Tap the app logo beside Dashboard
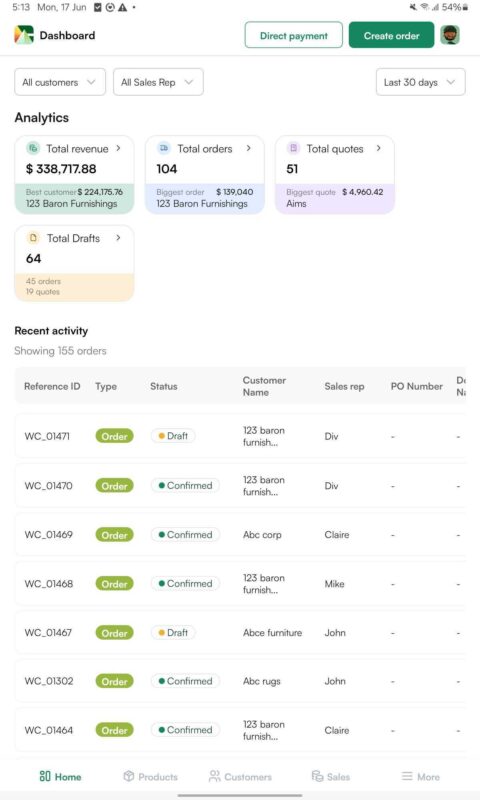Viewport: 480px width, 800px height. (24, 35)
